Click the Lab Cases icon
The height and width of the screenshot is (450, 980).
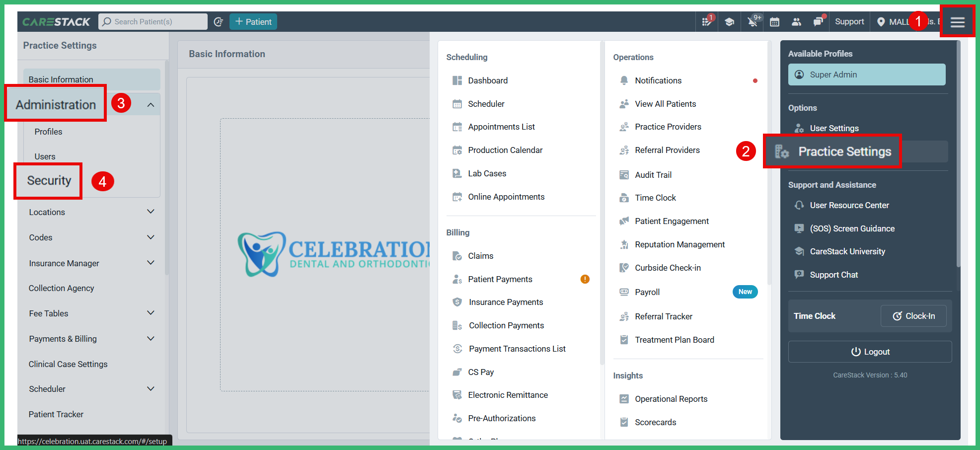click(457, 173)
